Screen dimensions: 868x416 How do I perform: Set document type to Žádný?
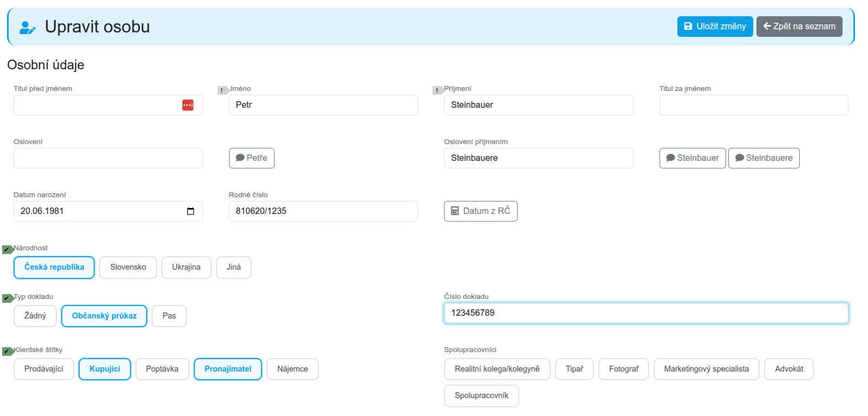pos(35,316)
